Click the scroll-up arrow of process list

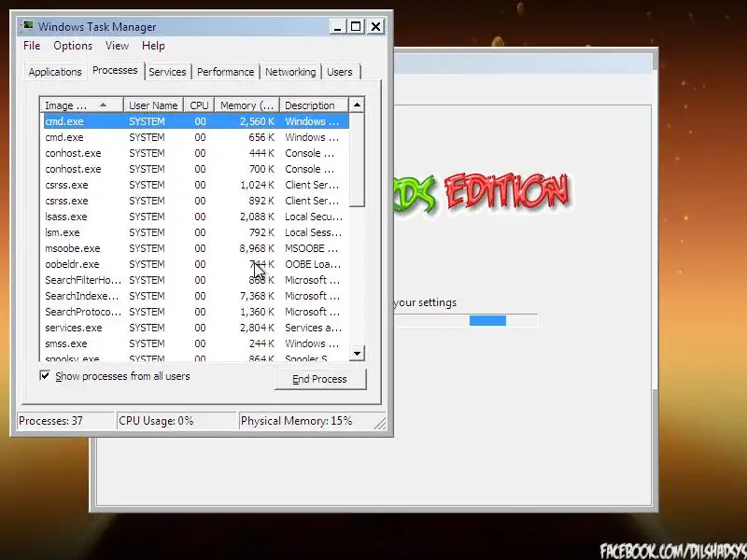point(357,105)
